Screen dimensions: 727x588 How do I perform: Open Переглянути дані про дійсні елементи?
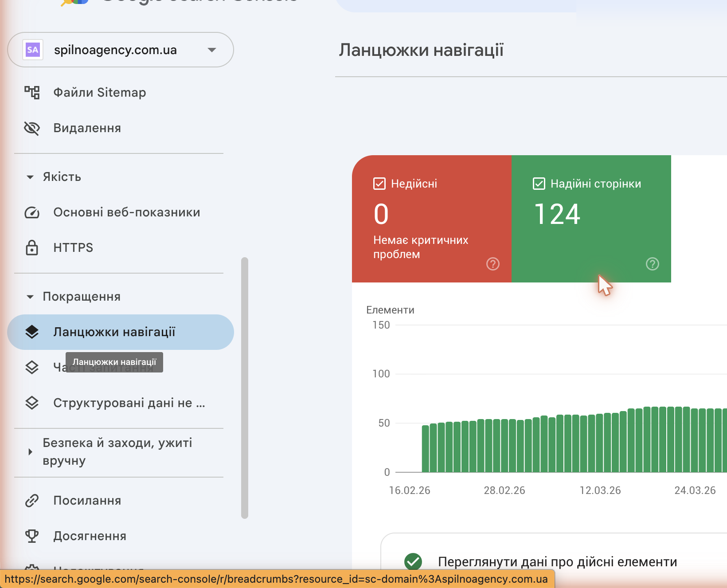point(558,562)
